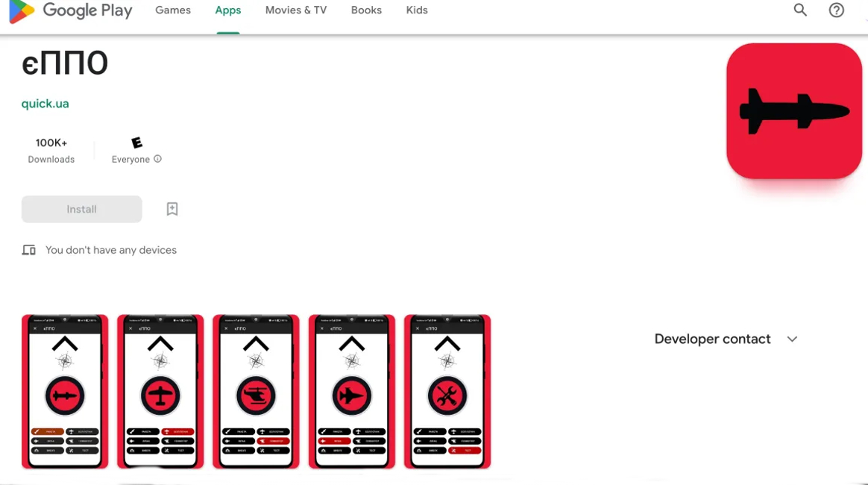Click the Developer contact chevron arrow
The width and height of the screenshot is (868, 485).
[792, 339]
